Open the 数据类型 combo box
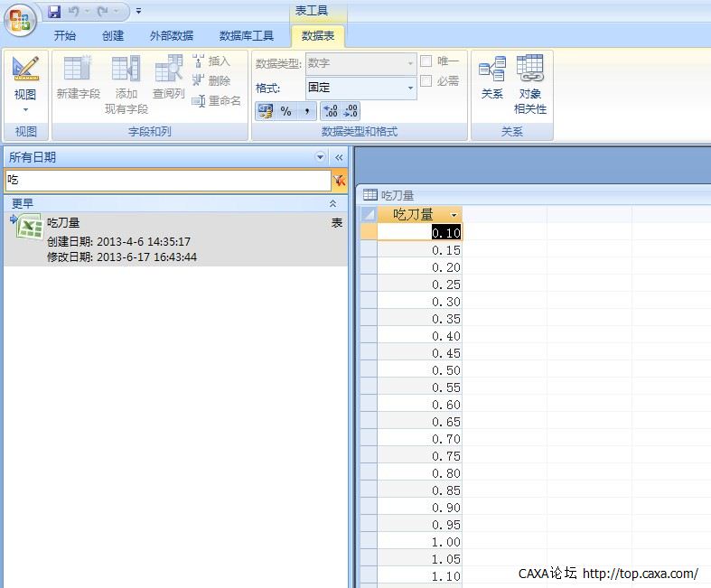This screenshot has height=588, width=711. click(x=360, y=63)
